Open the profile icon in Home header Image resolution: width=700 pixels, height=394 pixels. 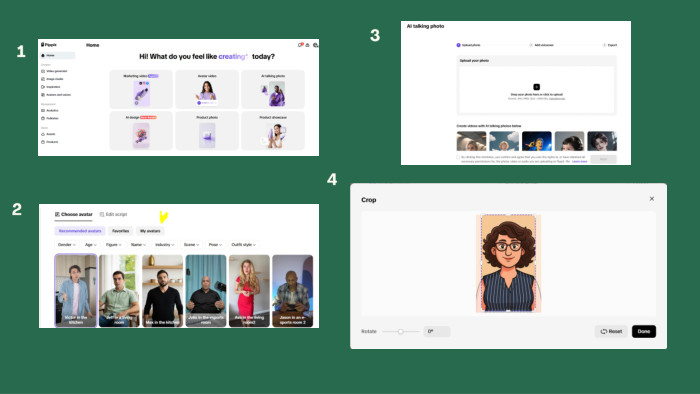point(316,45)
